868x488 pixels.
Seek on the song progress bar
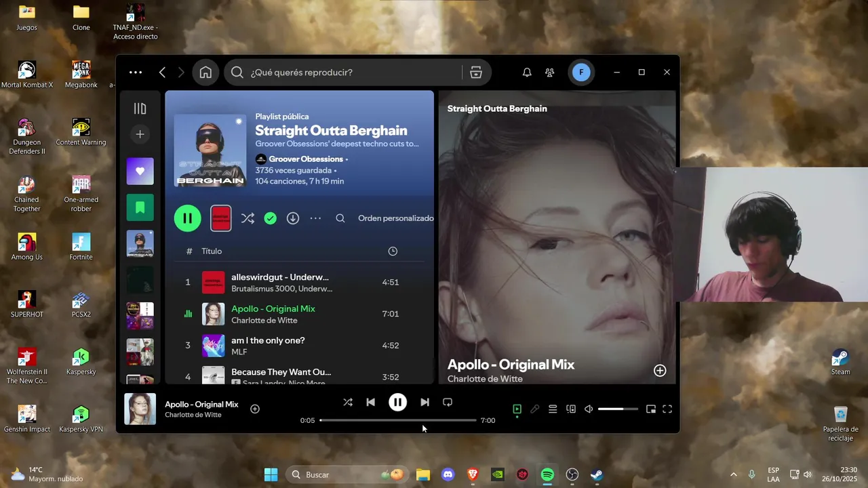coord(398,420)
